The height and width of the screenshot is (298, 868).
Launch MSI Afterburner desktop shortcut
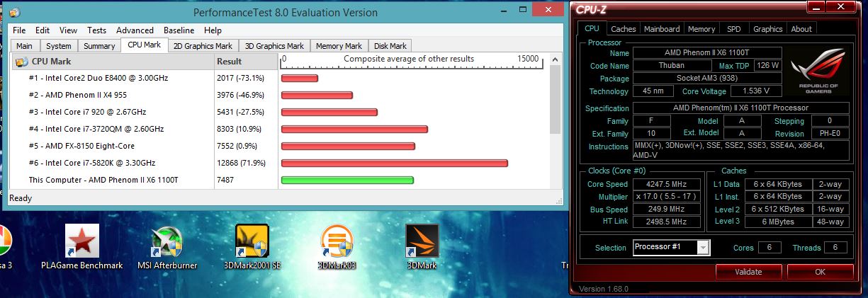pos(167,246)
